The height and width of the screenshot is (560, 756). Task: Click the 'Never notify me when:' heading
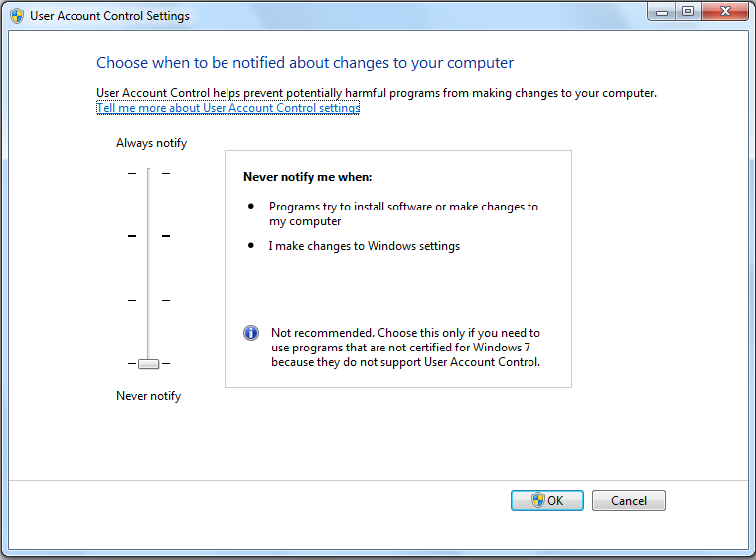pyautogui.click(x=308, y=177)
